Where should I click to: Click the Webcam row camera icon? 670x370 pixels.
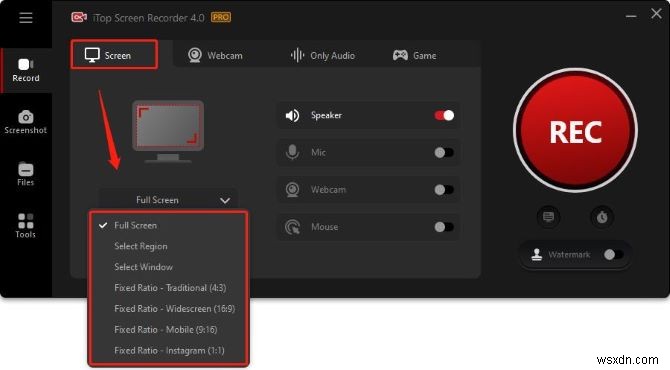(293, 190)
